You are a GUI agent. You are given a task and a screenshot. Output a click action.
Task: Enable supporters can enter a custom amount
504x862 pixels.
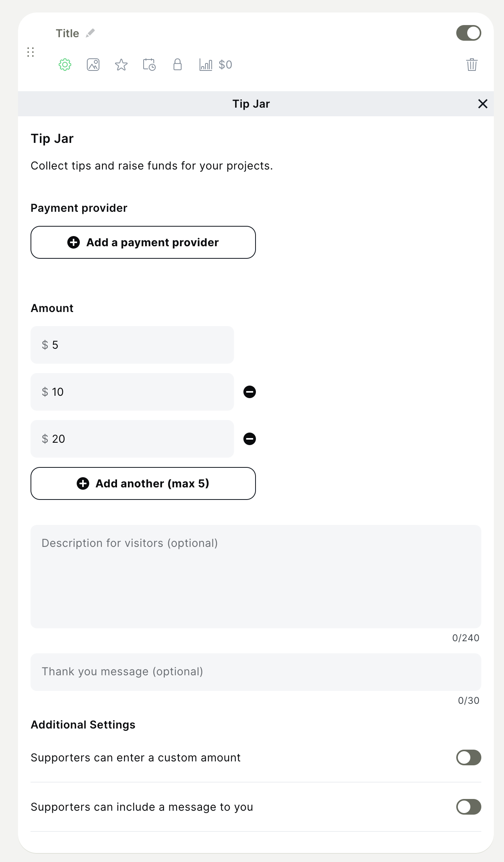(468, 757)
